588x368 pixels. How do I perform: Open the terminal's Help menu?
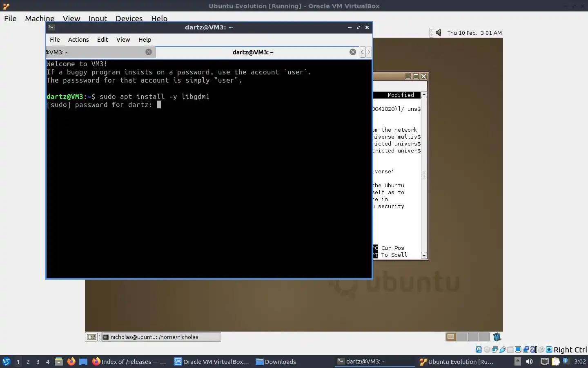(x=145, y=40)
